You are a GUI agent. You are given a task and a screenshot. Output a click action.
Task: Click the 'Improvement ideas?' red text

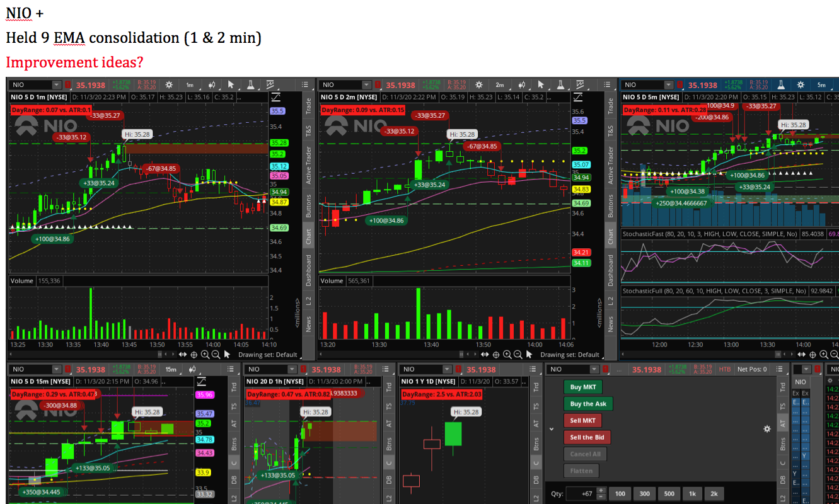74,62
